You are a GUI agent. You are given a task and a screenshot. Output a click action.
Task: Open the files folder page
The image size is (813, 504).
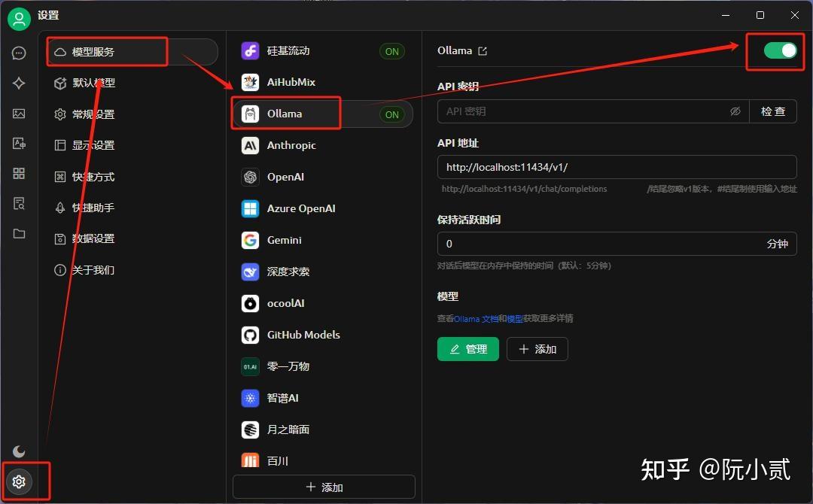[19, 234]
